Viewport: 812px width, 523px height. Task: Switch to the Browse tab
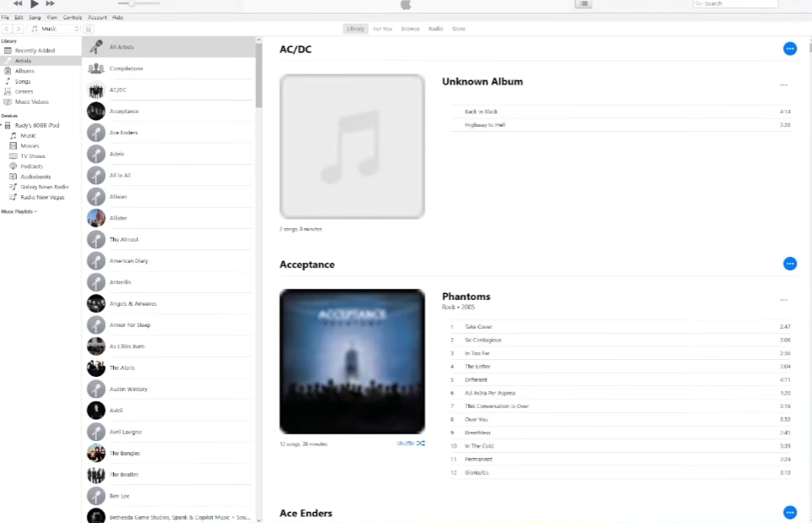click(410, 29)
